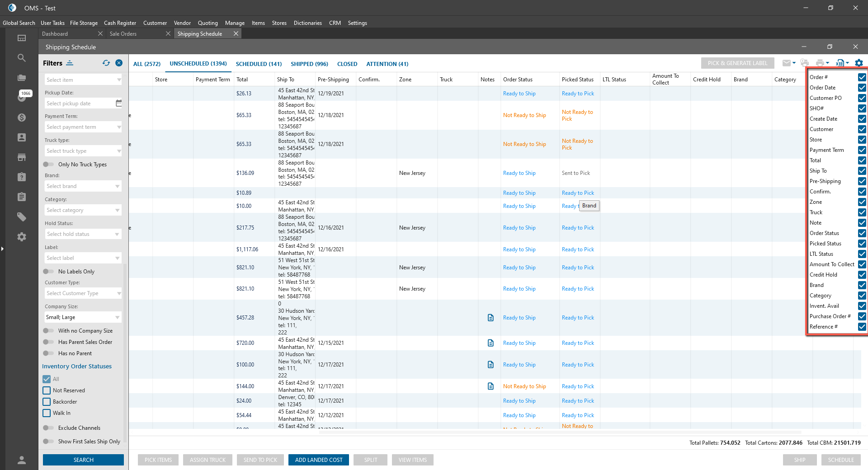The width and height of the screenshot is (868, 470).
Task: Switch to the SCHEDULED (141) tab
Action: (259, 64)
